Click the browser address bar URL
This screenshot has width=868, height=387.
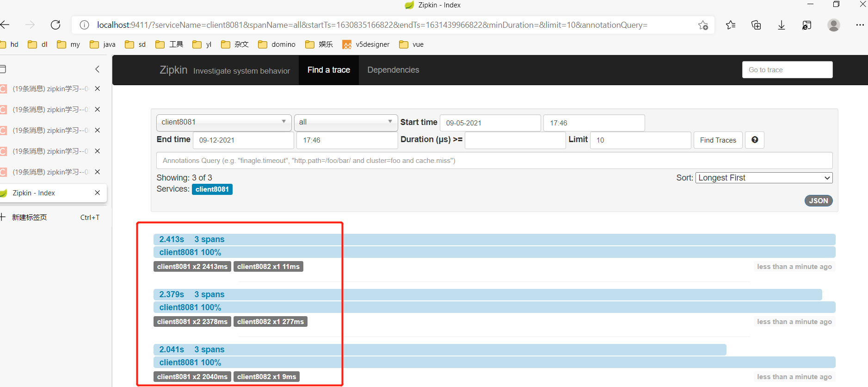coord(372,25)
